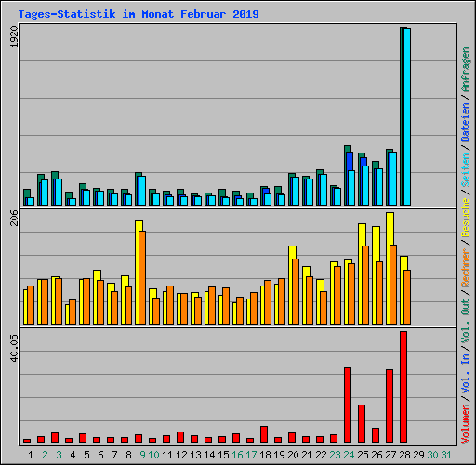Image resolution: width=476 pixels, height=465 pixels.
Task: Click the green 'Anfragen' legend label
Action: (466, 70)
